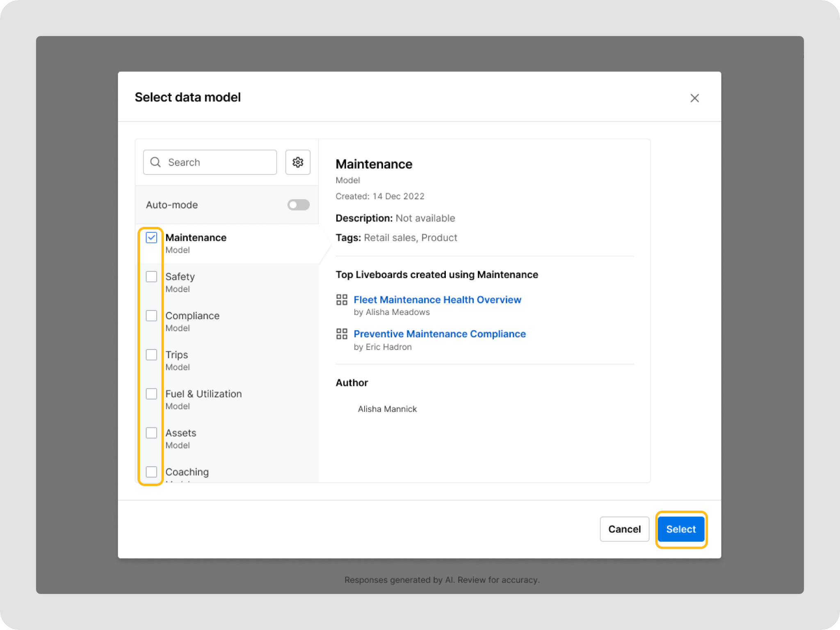
Task: Uncheck the Maintenance model checkbox
Action: click(x=151, y=237)
